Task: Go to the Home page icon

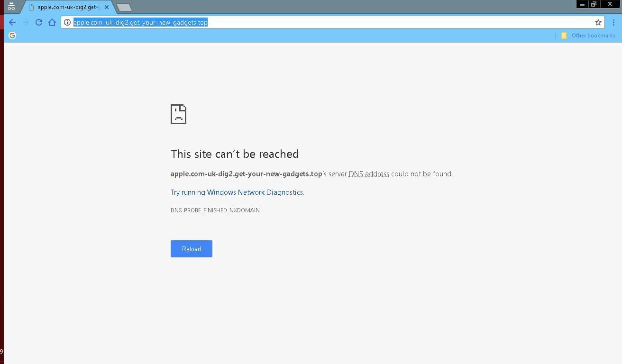Action: click(52, 22)
